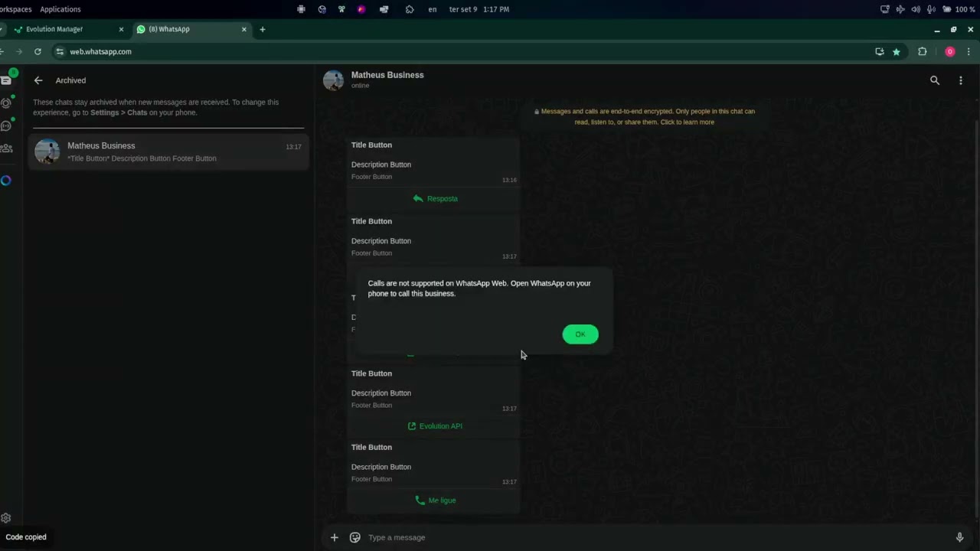Click the network display tray icon

click(885, 9)
